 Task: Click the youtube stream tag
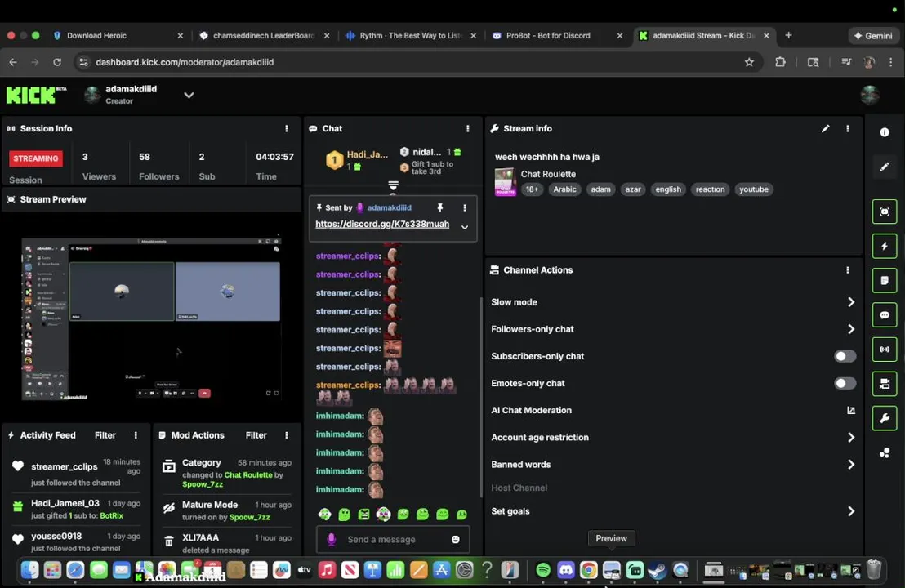click(x=753, y=189)
